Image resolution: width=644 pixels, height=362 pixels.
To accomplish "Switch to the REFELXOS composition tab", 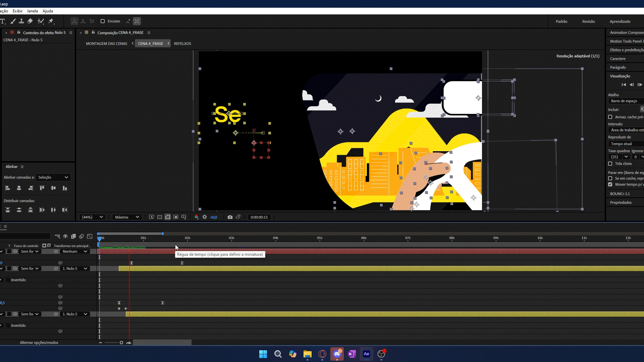I will (182, 44).
